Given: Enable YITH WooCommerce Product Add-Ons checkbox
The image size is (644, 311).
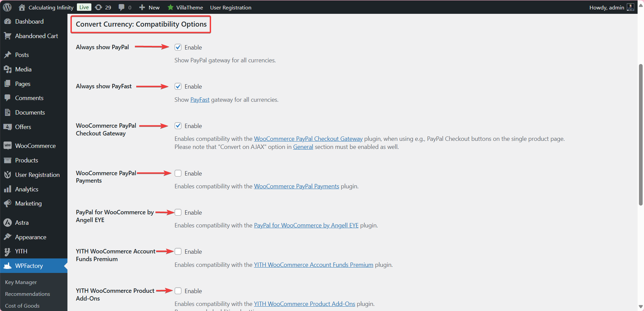Looking at the screenshot, I should coord(178,291).
